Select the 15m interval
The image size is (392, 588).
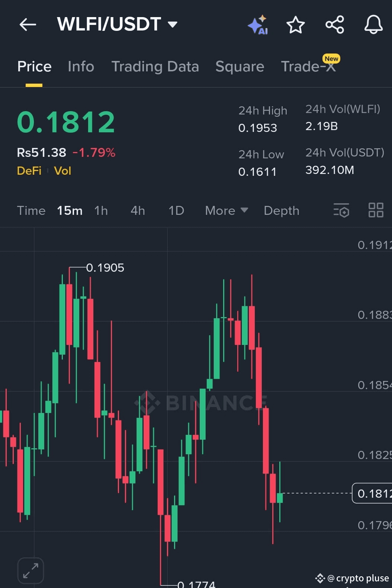[70, 211]
